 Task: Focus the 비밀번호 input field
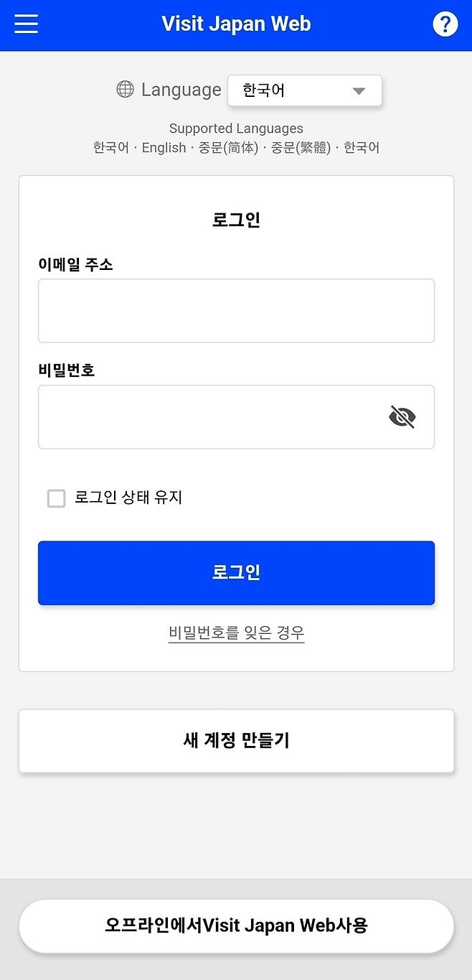(212, 417)
